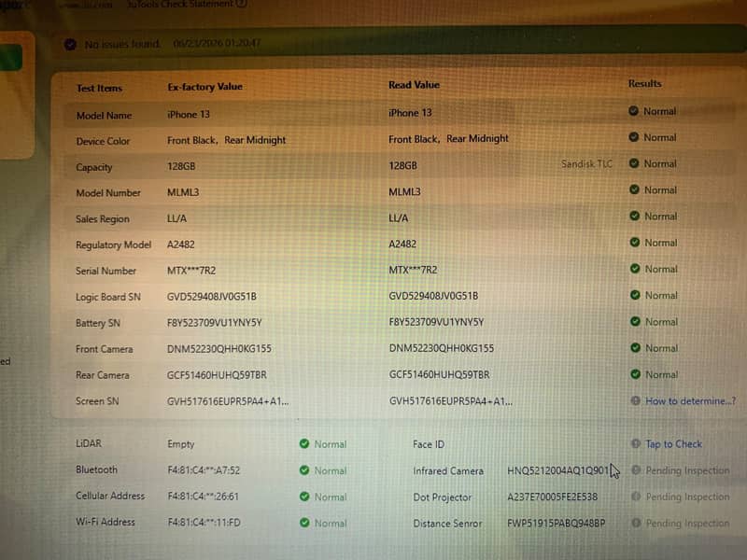Click the Dot Projector Pending Inspection label
This screenshot has width=747, height=560.
coord(687,497)
